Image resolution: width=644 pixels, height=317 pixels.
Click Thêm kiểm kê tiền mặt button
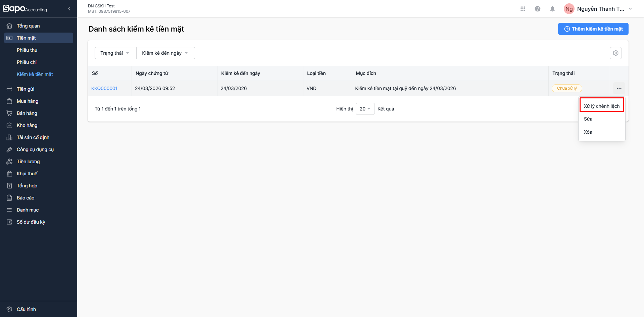(593, 29)
